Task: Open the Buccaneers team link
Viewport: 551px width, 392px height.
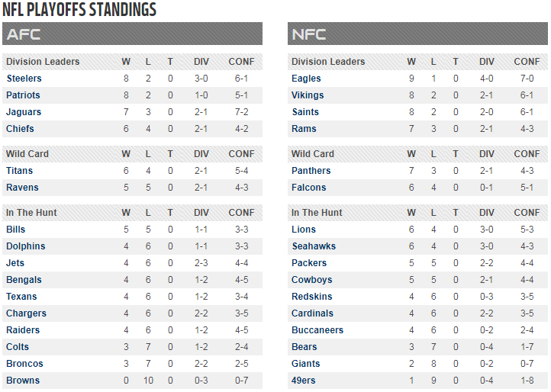Action: (317, 330)
